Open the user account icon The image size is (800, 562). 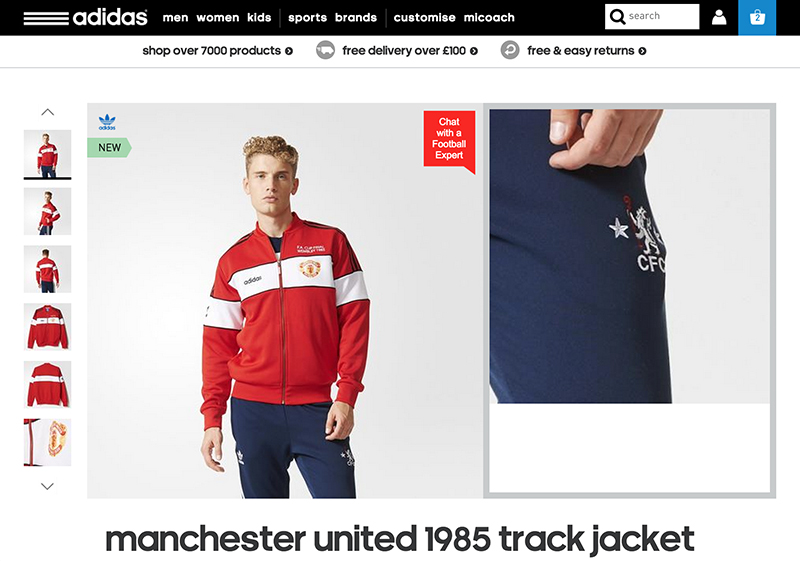tap(719, 17)
